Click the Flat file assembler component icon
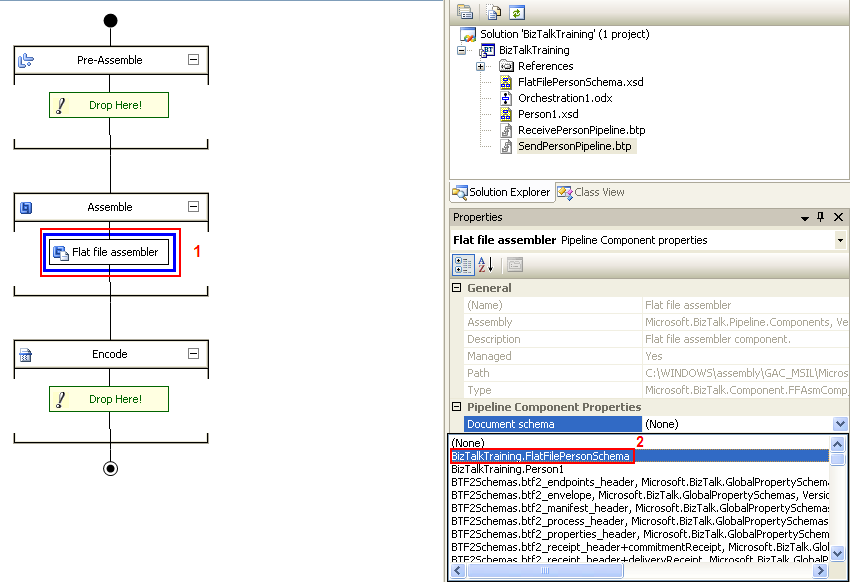Image resolution: width=850 pixels, height=582 pixels. pos(61,253)
